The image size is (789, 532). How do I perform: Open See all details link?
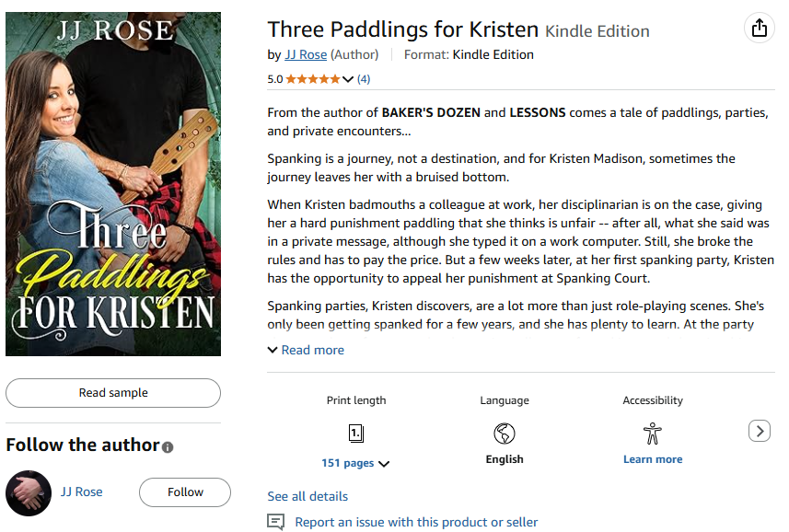(x=307, y=496)
